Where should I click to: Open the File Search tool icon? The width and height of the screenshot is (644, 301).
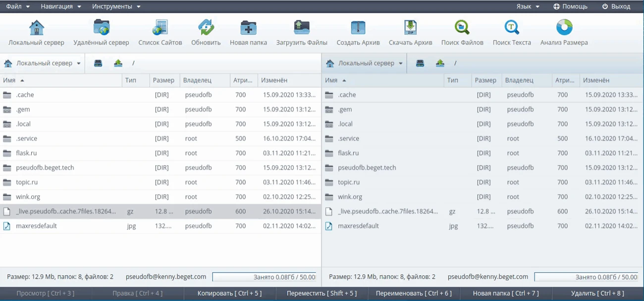tap(462, 28)
